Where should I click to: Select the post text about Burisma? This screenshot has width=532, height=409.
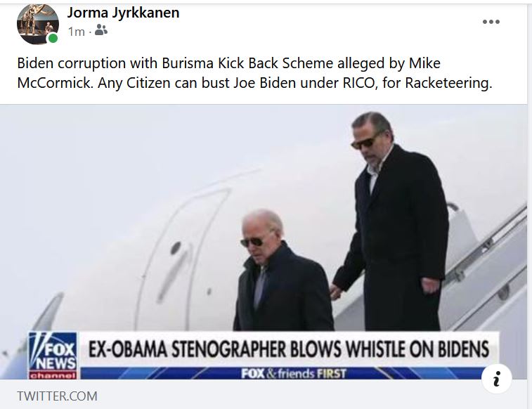click(254, 73)
